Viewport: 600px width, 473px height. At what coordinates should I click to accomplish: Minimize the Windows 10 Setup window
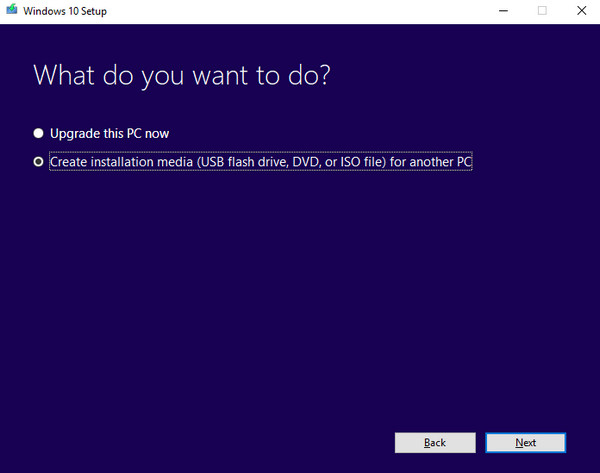coord(504,11)
